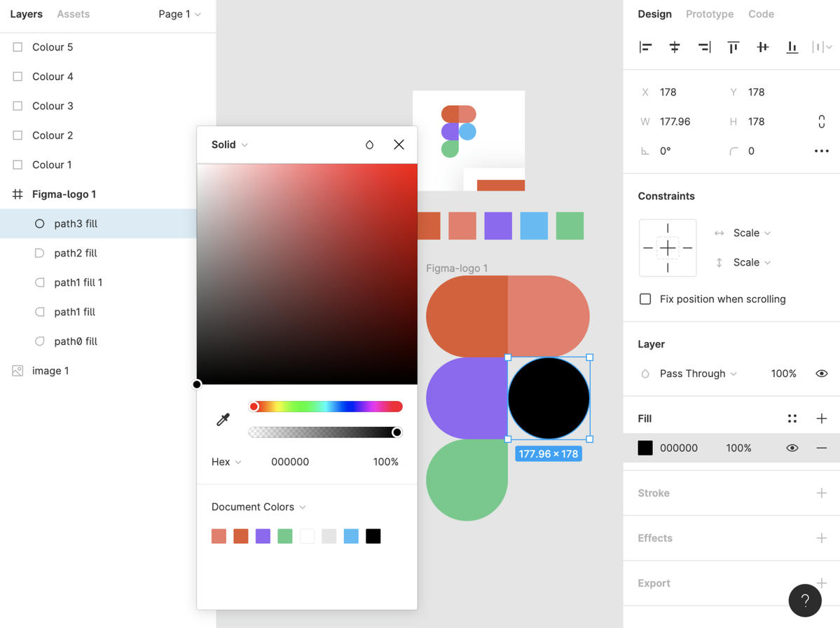The image size is (840, 628).
Task: Click the align horizontal centers icon
Action: click(x=675, y=47)
